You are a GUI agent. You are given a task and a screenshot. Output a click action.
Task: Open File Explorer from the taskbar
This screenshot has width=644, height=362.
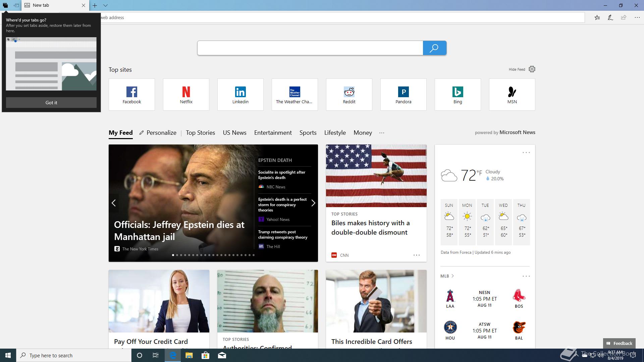click(189, 355)
